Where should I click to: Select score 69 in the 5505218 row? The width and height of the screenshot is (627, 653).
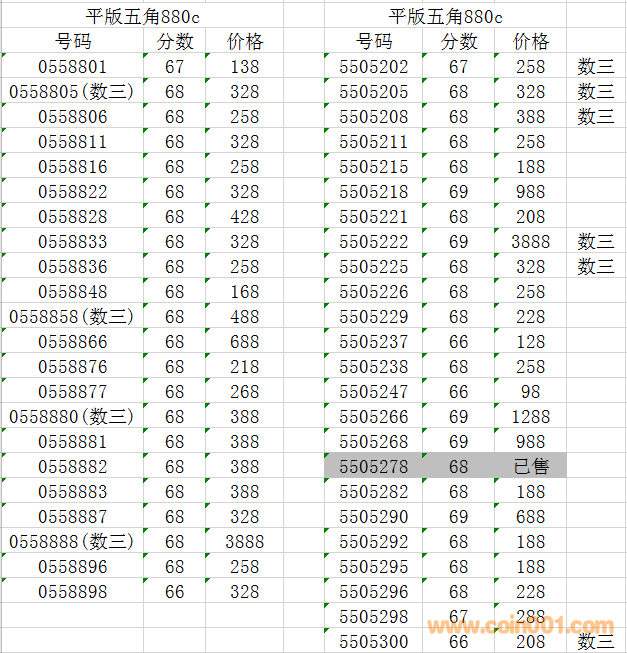(458, 192)
